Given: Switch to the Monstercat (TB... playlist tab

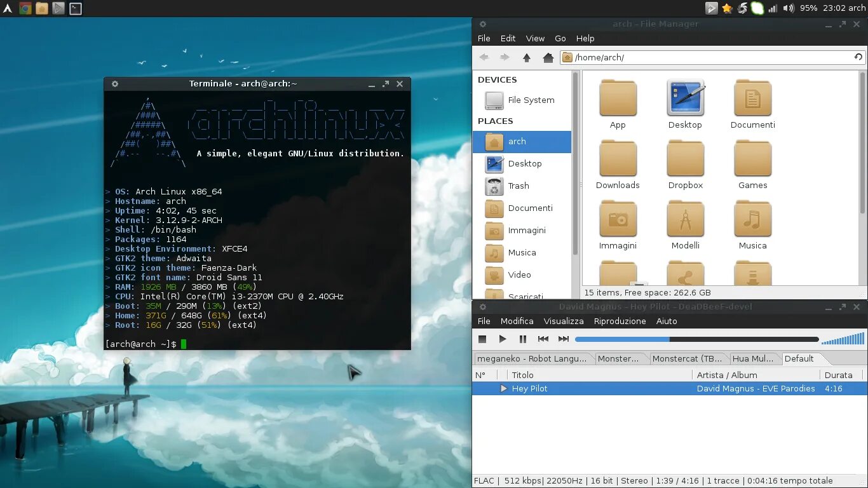Looking at the screenshot, I should click(688, 359).
